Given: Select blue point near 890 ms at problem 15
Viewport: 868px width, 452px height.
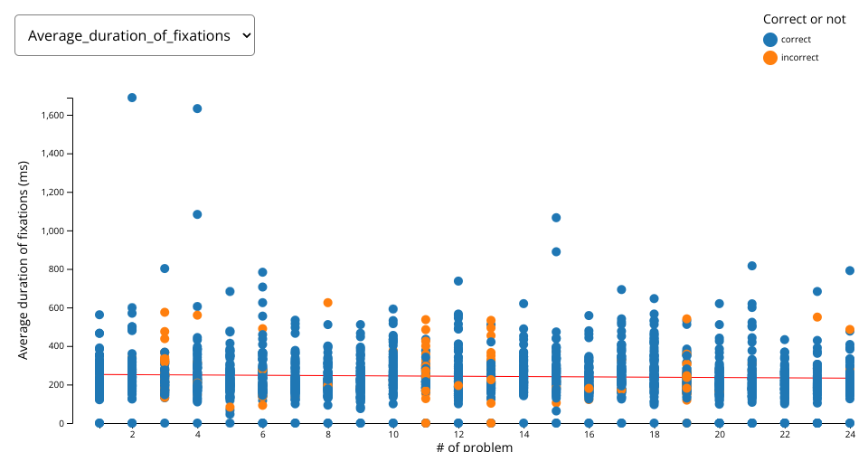Looking at the screenshot, I should (x=556, y=252).
